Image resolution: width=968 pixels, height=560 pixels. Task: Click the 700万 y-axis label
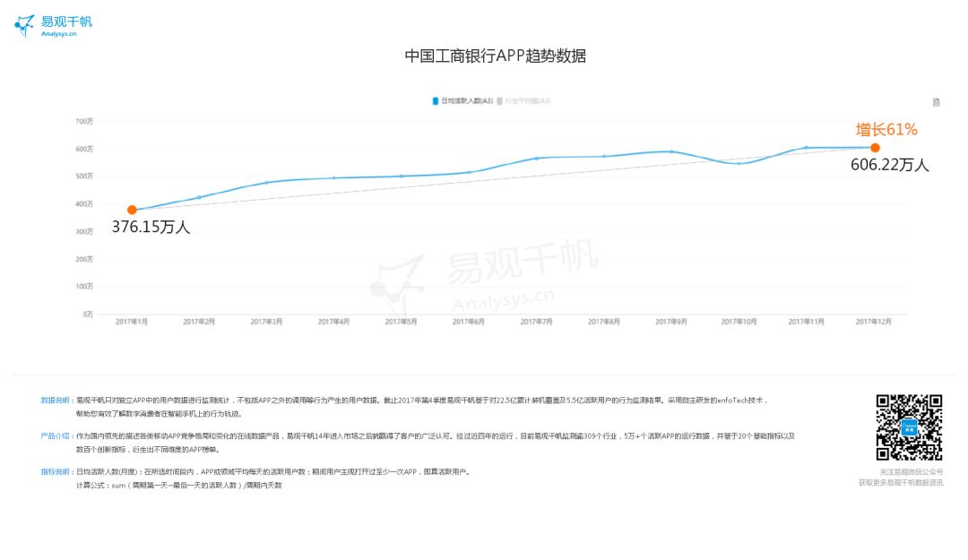pyautogui.click(x=84, y=121)
